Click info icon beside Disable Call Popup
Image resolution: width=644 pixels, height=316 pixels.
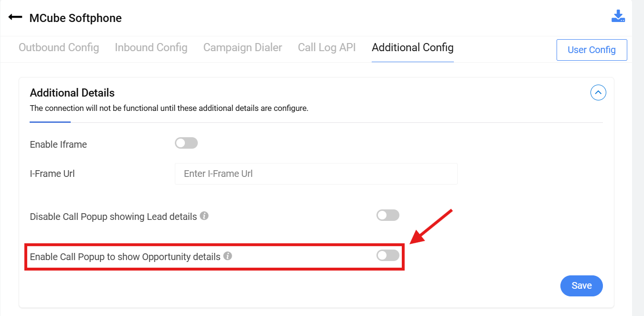click(204, 216)
